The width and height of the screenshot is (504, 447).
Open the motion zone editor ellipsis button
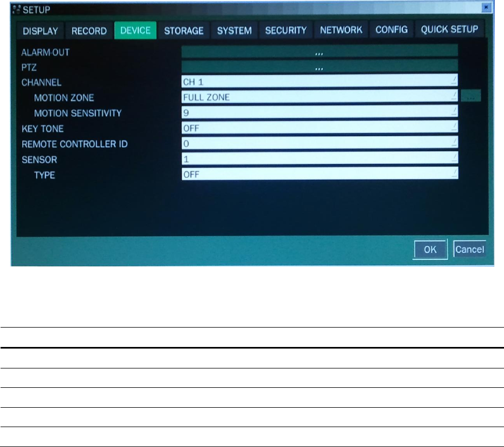(471, 96)
